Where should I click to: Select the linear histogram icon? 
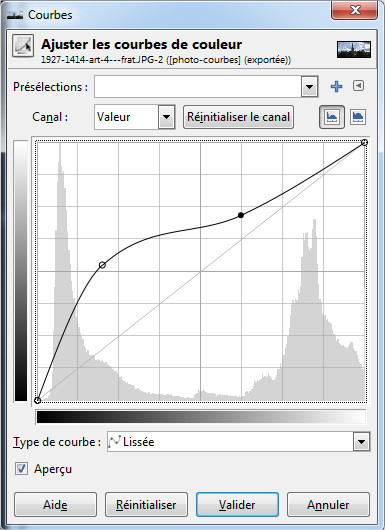[332, 117]
